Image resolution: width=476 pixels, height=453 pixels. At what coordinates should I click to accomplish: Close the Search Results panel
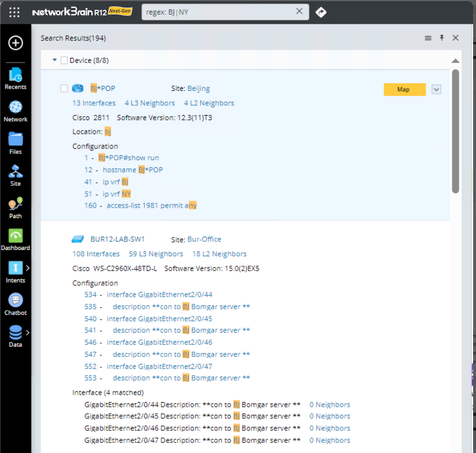point(455,38)
